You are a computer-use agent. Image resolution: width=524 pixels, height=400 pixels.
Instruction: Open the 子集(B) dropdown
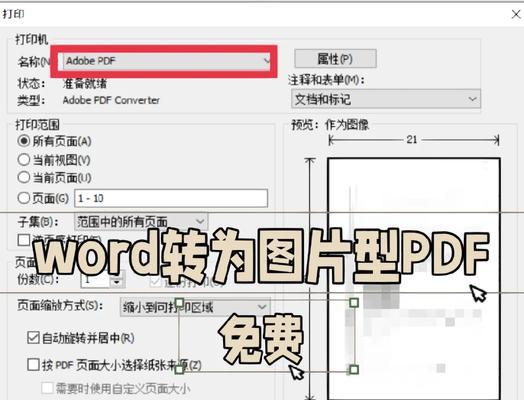point(141,221)
